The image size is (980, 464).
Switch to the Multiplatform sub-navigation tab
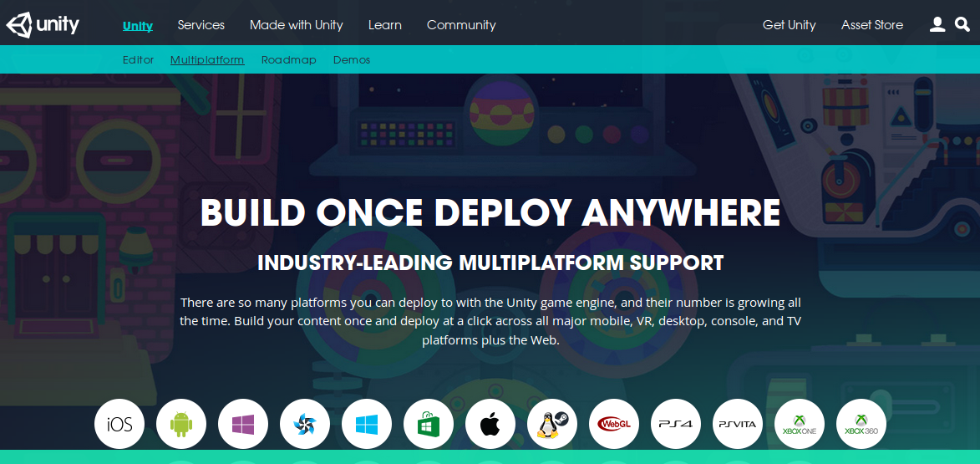207,60
